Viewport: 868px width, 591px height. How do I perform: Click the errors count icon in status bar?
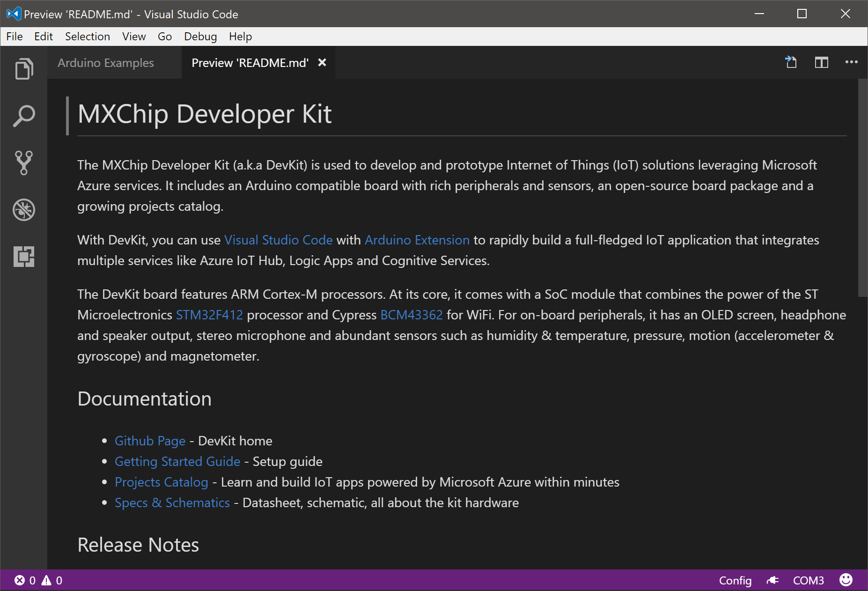pyautogui.click(x=20, y=580)
